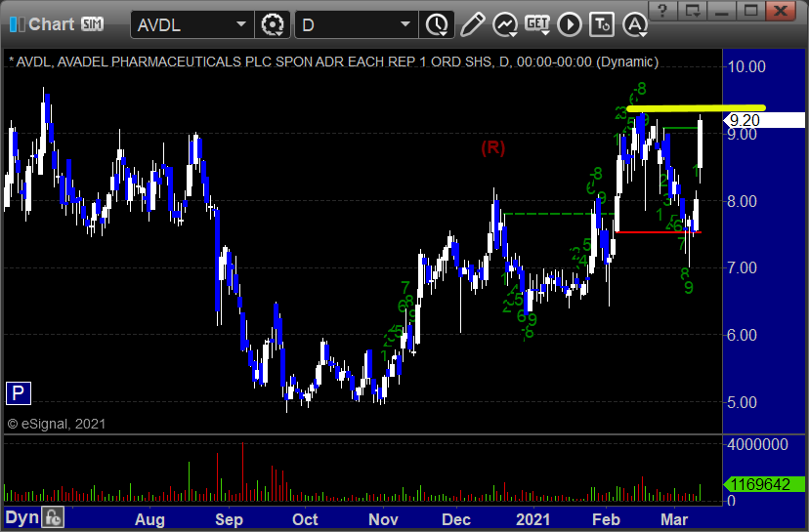Toggle the lock icon next to Dyn
The height and width of the screenshot is (532, 809).
[53, 517]
